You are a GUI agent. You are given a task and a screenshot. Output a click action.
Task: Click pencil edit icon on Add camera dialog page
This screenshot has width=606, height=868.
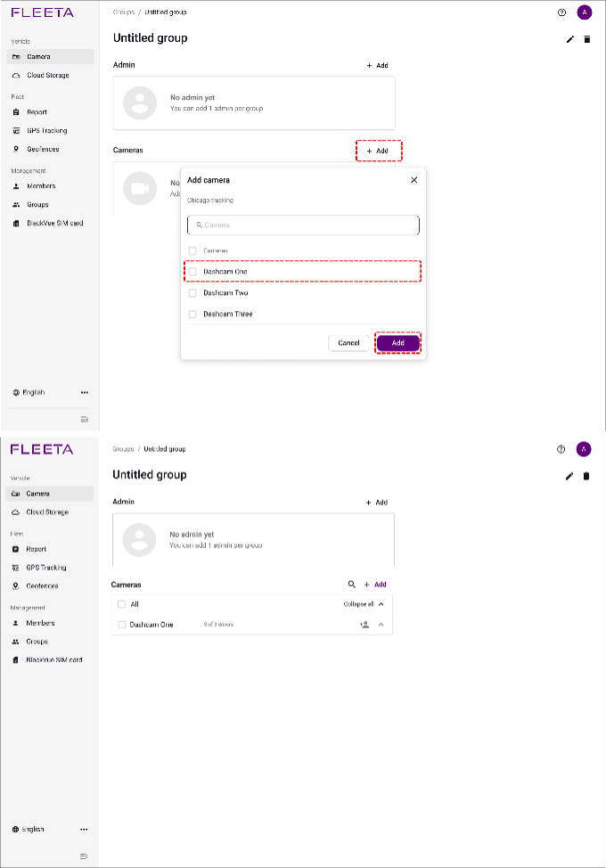coord(570,39)
